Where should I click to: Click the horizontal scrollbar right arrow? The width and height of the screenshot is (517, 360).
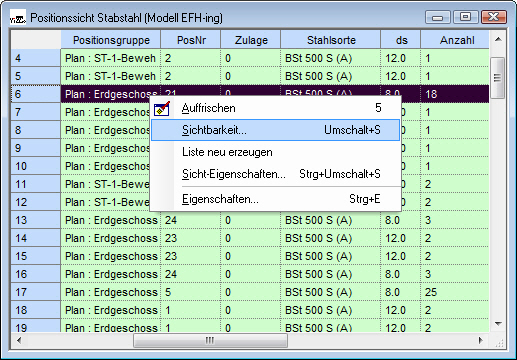click(480, 340)
